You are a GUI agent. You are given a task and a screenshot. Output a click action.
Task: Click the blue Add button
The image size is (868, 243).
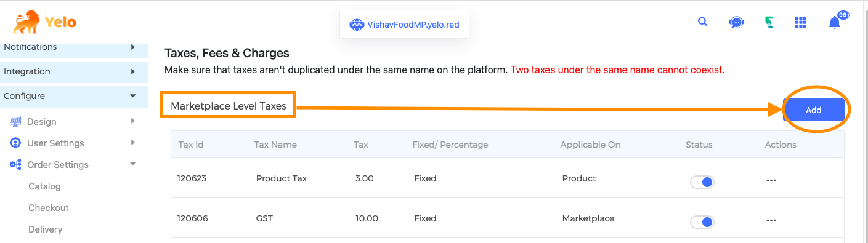tap(814, 110)
